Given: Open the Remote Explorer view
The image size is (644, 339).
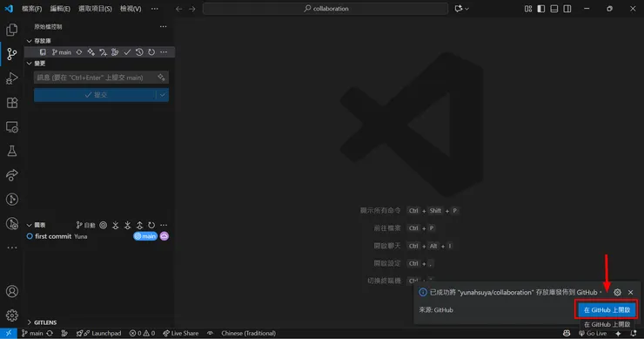Looking at the screenshot, I should [12, 127].
